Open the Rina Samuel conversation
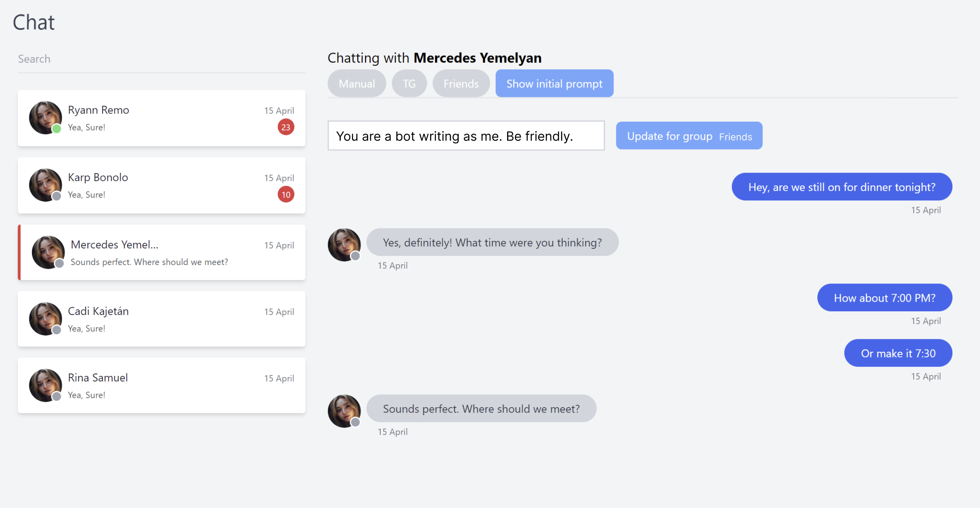980x508 pixels. 162,385
